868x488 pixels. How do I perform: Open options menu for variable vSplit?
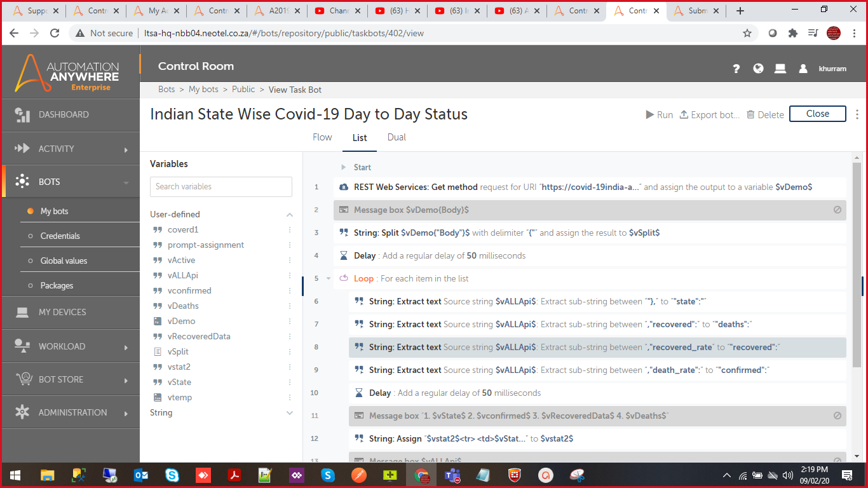click(x=290, y=352)
